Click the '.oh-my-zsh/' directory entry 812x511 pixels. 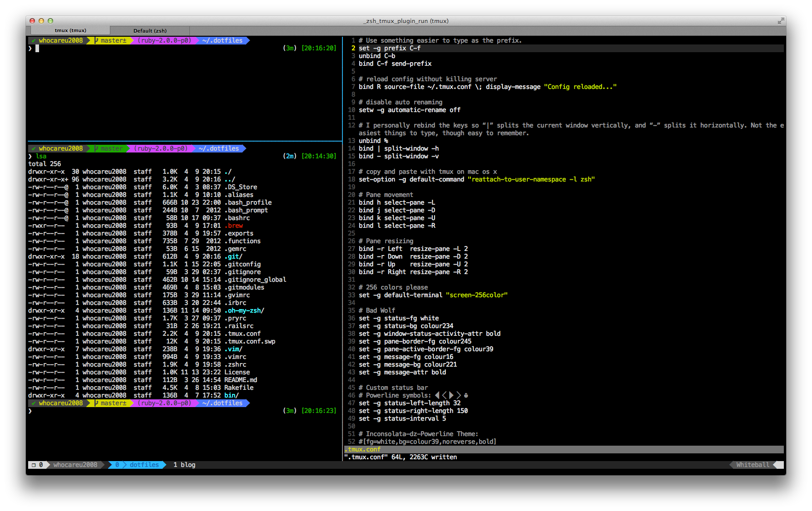[244, 310]
